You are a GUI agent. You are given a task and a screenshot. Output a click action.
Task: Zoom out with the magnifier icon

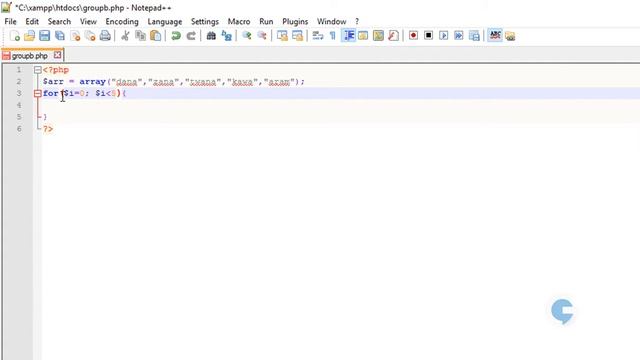coord(262,36)
